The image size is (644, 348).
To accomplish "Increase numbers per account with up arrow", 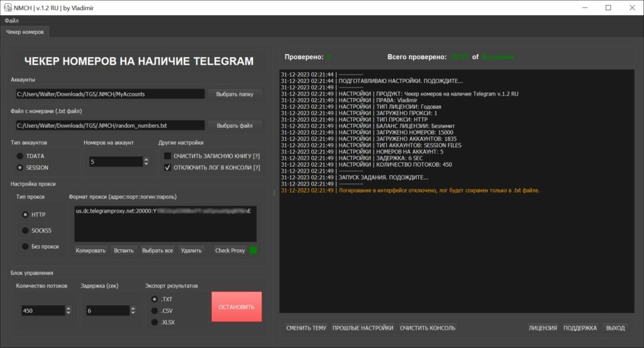I will pos(146,159).
